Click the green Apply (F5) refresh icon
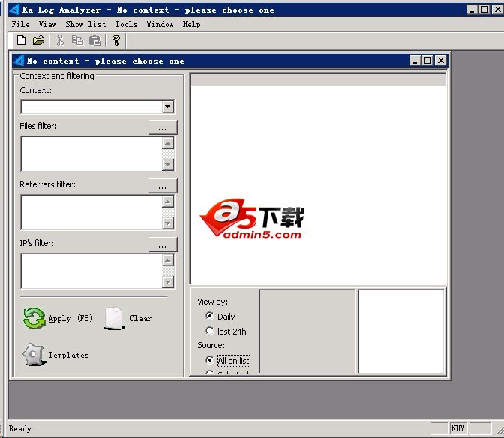 tap(34, 318)
